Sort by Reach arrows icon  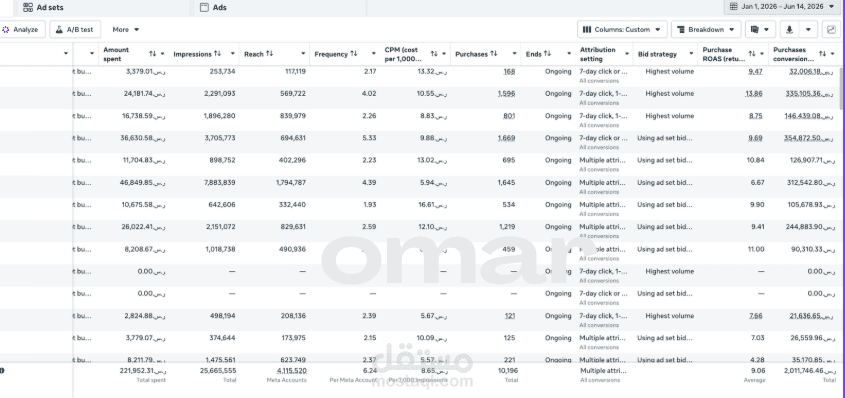coord(269,54)
